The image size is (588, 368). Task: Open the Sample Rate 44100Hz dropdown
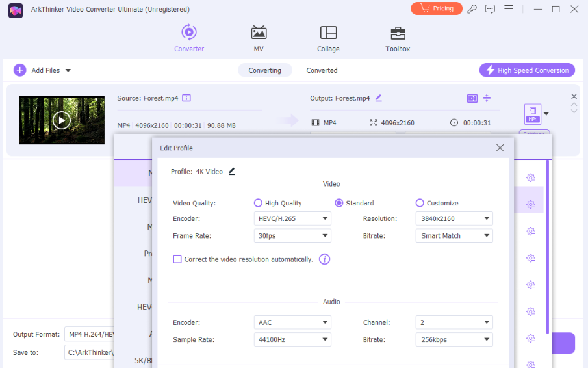click(x=292, y=339)
